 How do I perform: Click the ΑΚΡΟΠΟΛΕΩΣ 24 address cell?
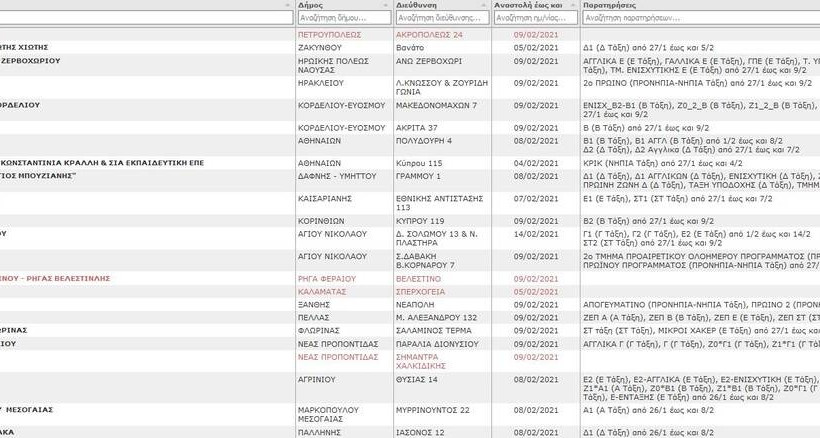point(429,35)
